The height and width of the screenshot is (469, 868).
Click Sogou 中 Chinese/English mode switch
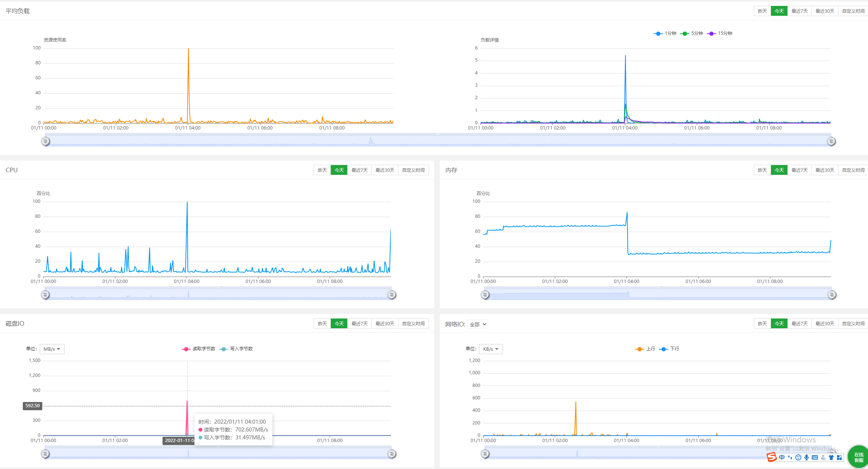click(x=782, y=457)
